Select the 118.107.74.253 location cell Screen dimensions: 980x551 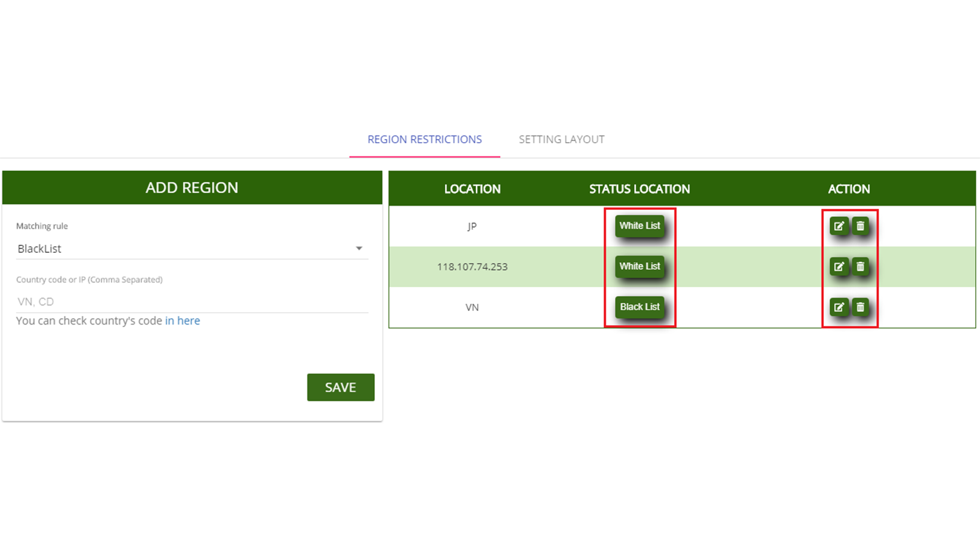(x=472, y=267)
